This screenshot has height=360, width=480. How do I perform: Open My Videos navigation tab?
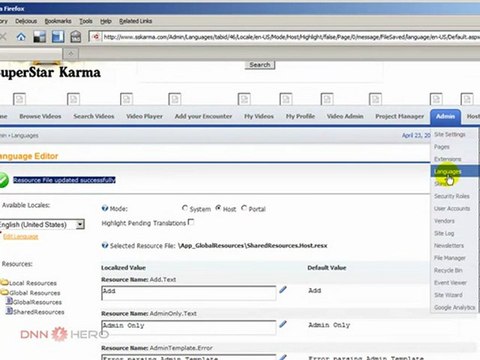tap(259, 116)
